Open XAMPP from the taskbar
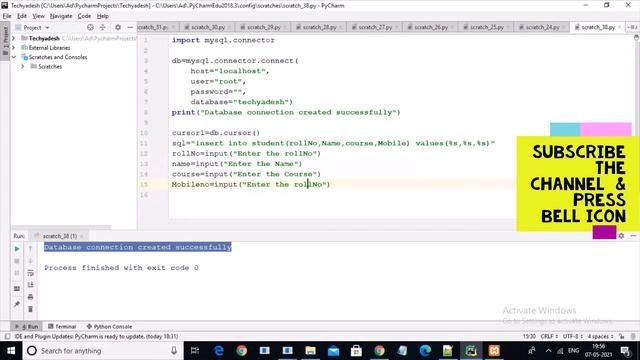Screen dimensions: 640x360 coord(494,351)
